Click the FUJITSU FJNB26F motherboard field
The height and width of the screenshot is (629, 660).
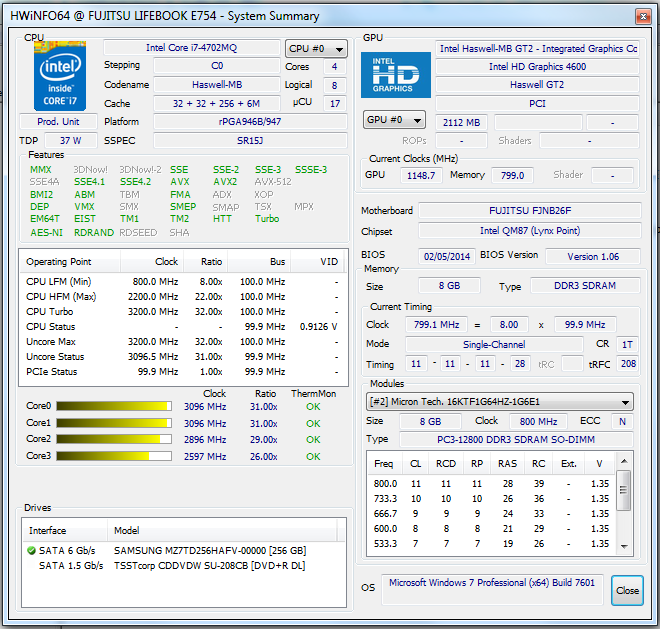coord(530,211)
